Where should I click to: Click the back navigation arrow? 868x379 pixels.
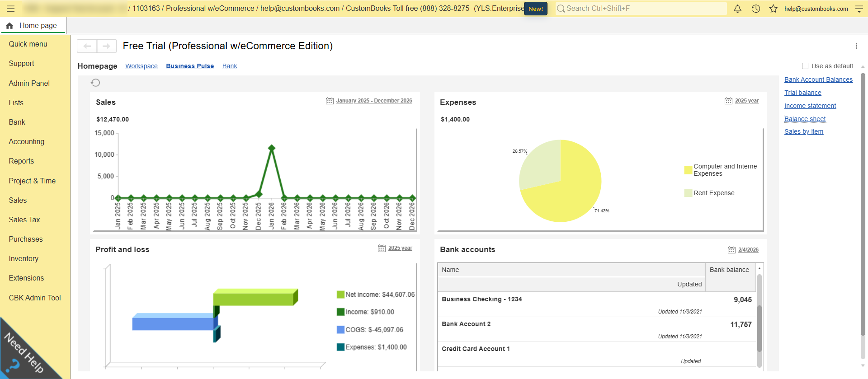[x=87, y=46]
